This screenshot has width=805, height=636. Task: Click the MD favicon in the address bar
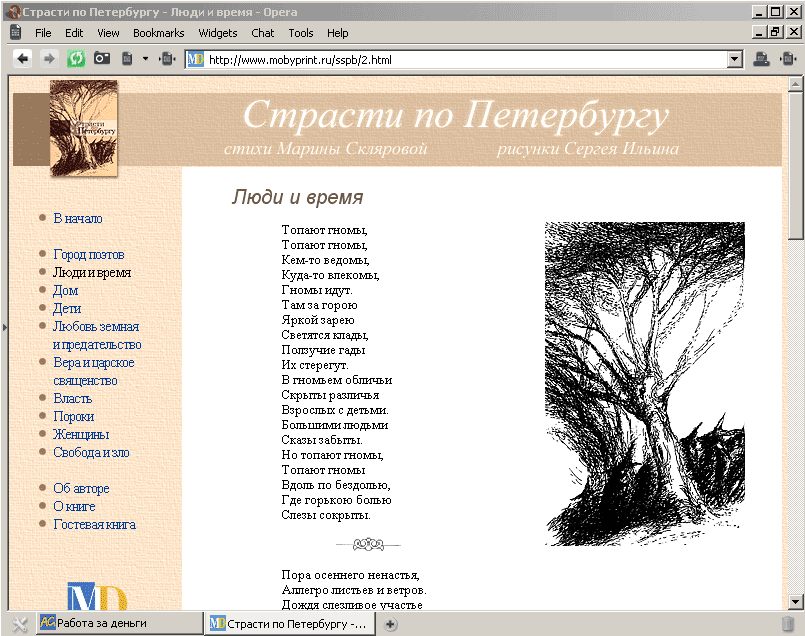click(196, 60)
